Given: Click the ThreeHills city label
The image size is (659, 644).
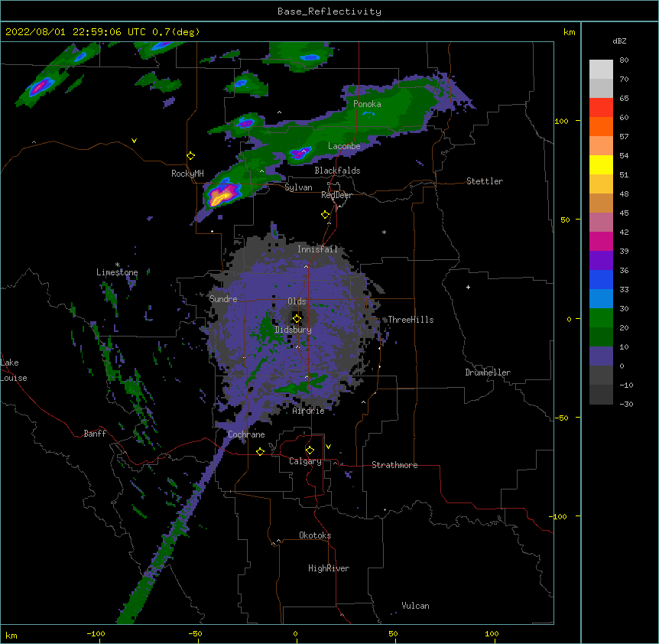Looking at the screenshot, I should (411, 320).
